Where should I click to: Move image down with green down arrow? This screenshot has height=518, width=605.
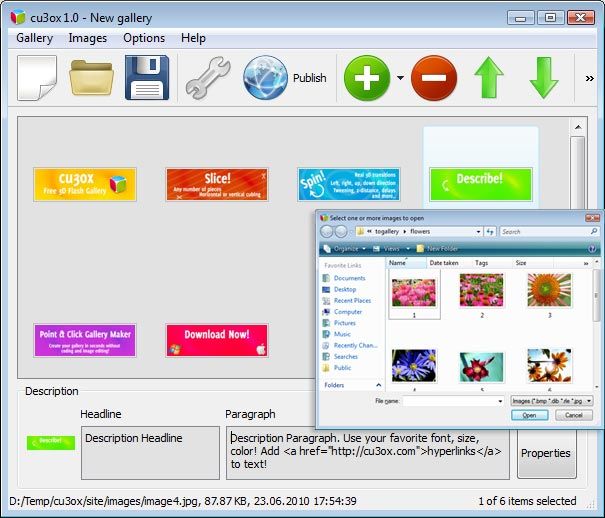(544, 78)
